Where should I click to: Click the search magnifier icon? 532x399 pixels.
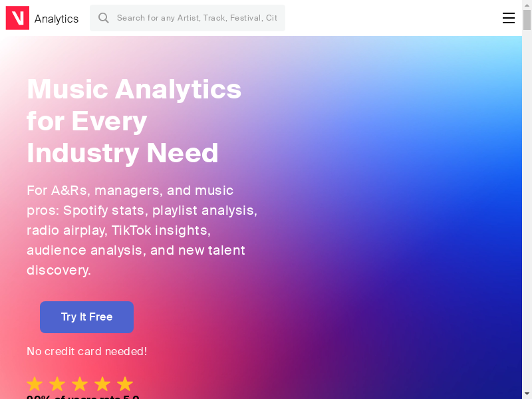pyautogui.click(x=103, y=18)
